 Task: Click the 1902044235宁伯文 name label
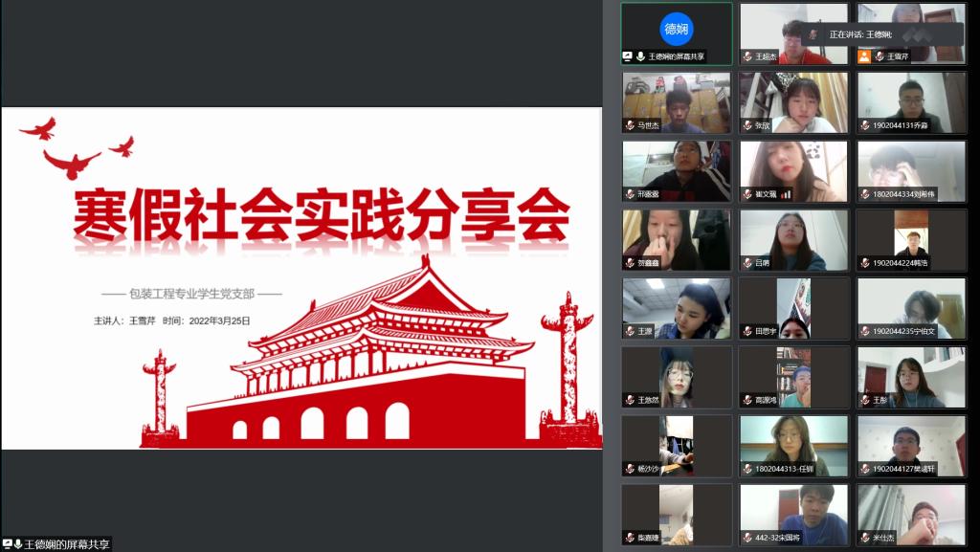click(x=904, y=331)
